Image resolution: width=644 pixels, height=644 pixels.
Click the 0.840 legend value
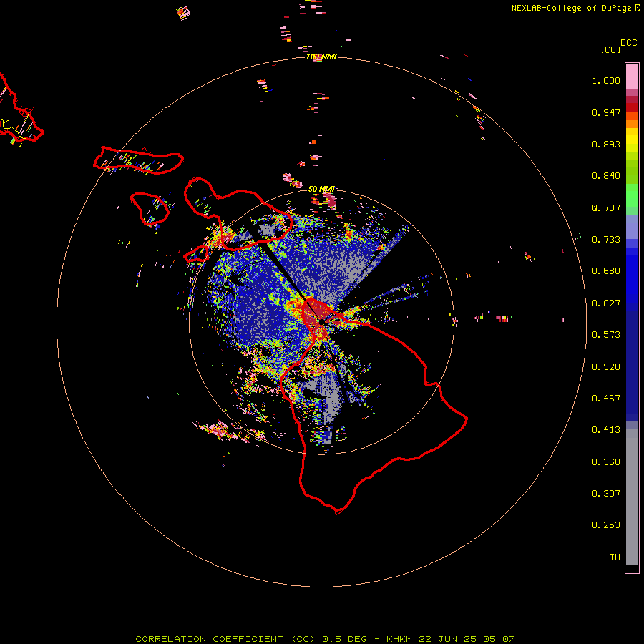pos(606,176)
